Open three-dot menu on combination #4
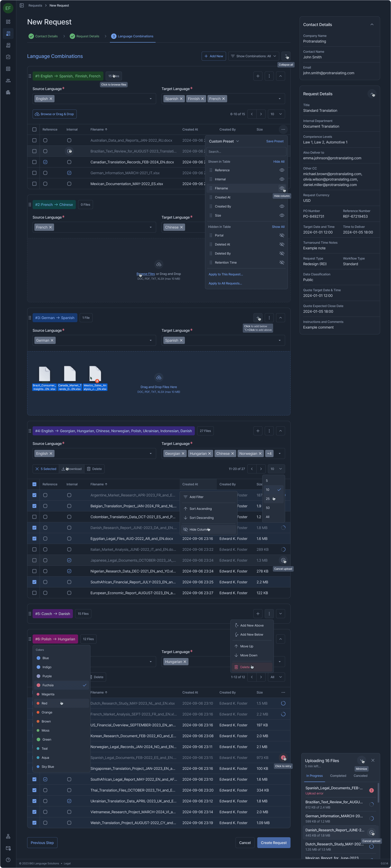 269,431
